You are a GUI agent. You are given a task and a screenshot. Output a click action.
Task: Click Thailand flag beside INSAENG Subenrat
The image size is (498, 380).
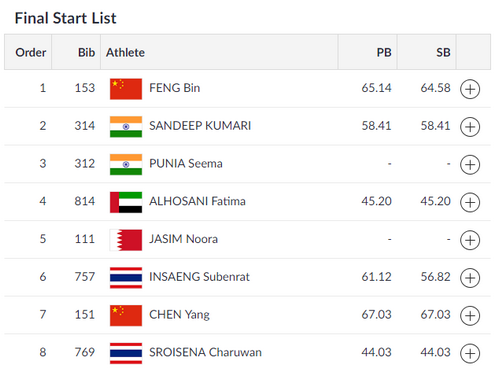click(126, 278)
